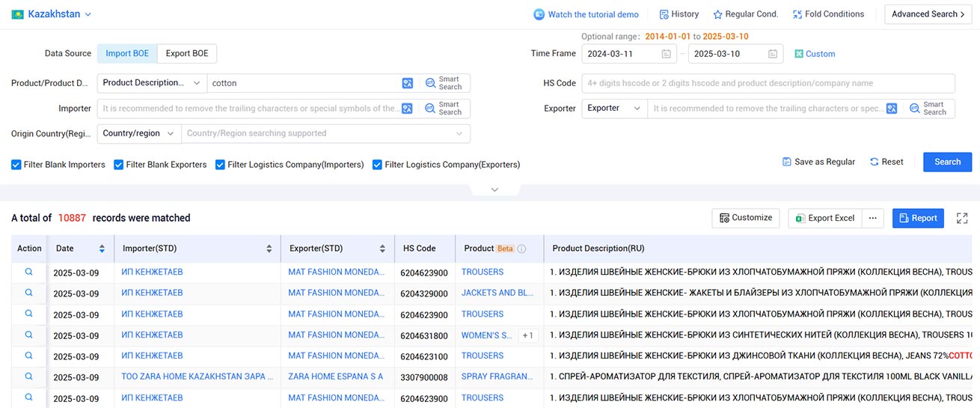Click the Exporter name input field
The image size is (980, 408).
[x=766, y=109]
